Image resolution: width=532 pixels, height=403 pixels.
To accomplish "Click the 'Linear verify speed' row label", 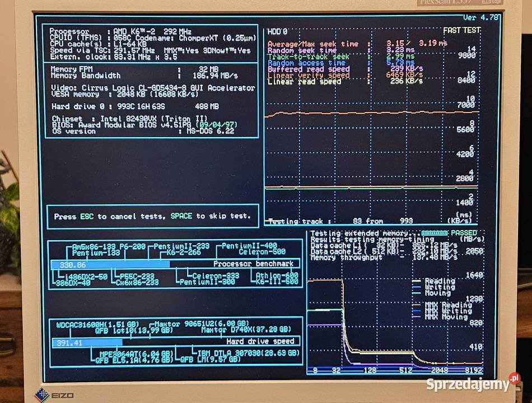I will 309,76.
